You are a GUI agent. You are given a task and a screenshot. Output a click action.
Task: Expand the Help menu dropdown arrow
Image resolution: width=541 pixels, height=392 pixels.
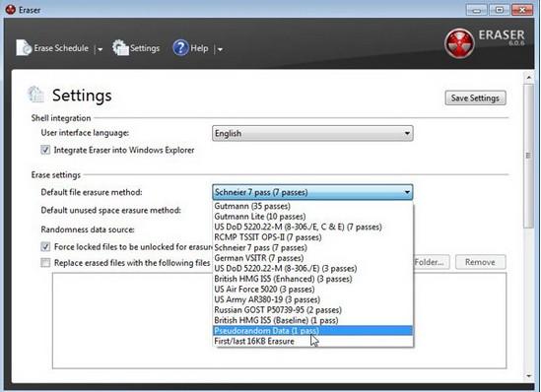click(x=220, y=49)
